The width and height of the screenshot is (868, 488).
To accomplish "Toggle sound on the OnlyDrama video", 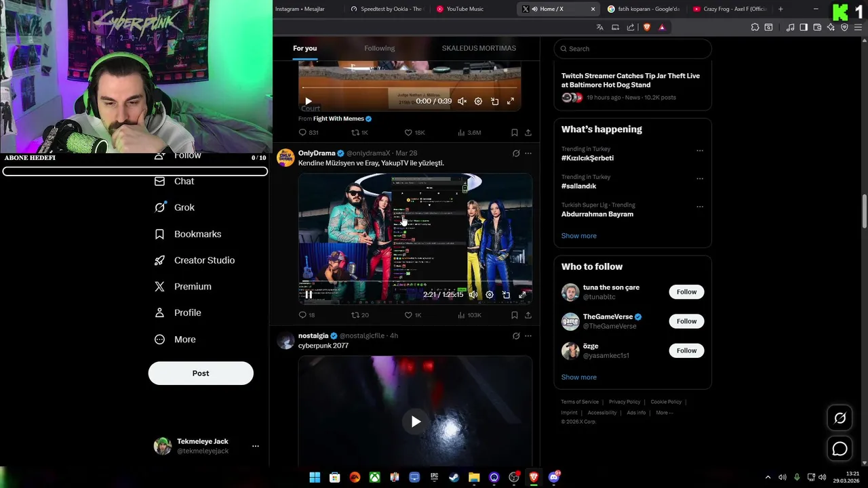I will coord(473,295).
